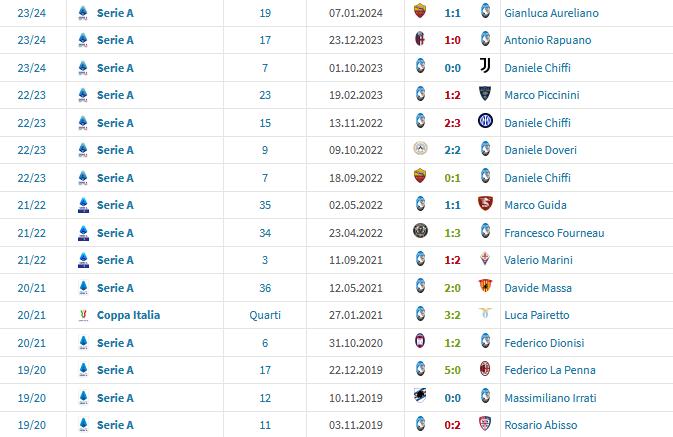Click the Lazio crest in the Coppa Italia row
Screen dimensions: 673x437
coord(486,315)
